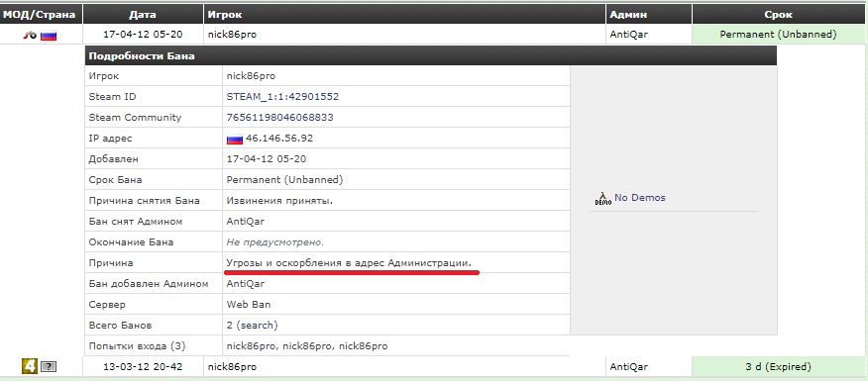
Task: Click the МОД/Страна column header
Action: [x=41, y=15]
